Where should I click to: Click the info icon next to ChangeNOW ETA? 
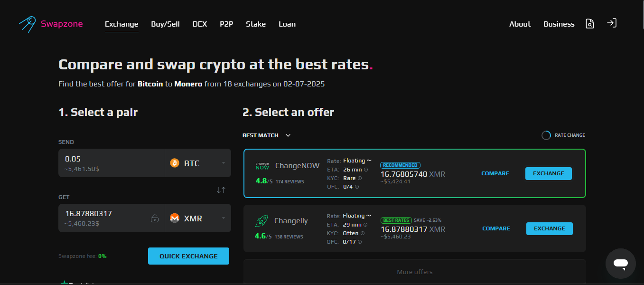pyautogui.click(x=366, y=170)
